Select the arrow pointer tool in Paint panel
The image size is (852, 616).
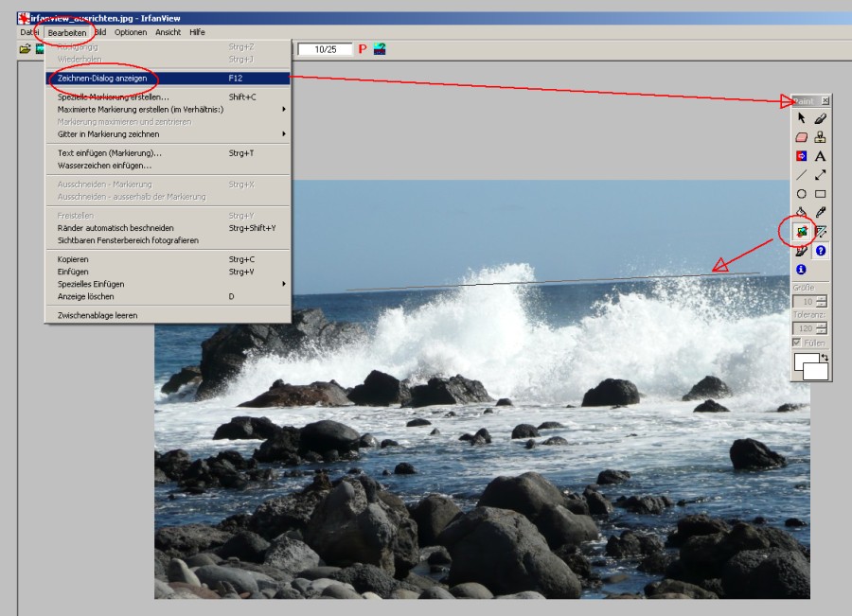(x=801, y=118)
